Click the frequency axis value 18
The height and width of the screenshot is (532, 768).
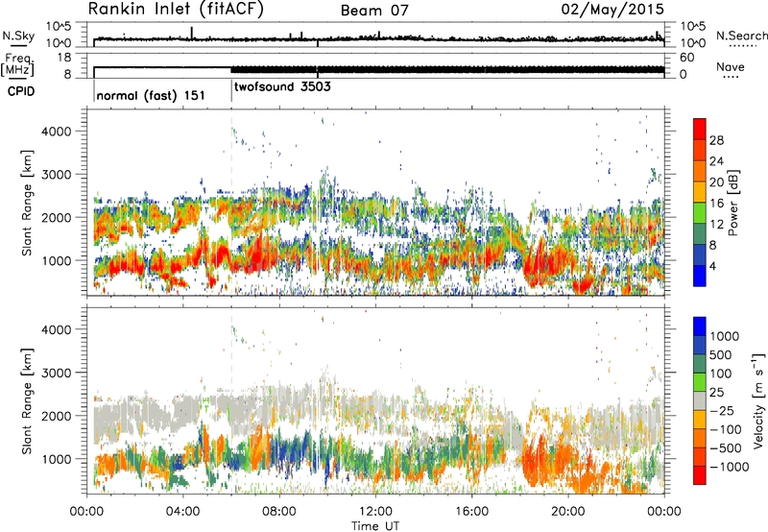[63, 58]
